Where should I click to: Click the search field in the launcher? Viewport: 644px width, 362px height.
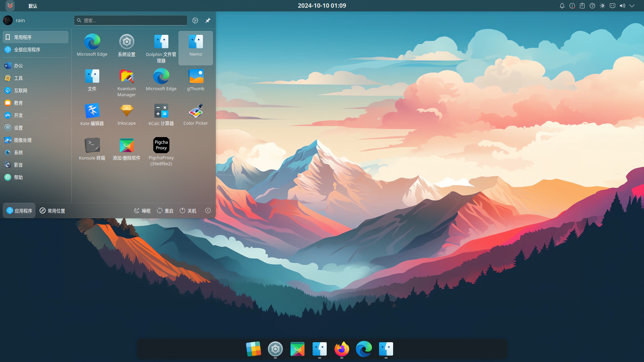pos(130,20)
